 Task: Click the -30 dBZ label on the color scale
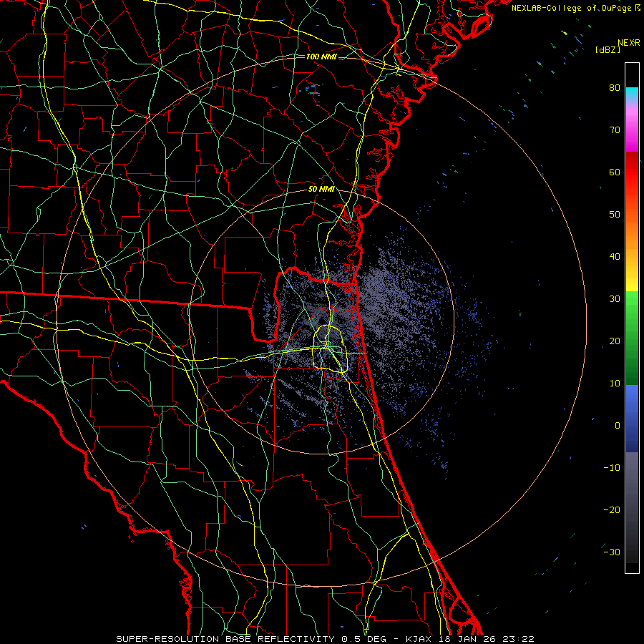(612, 552)
